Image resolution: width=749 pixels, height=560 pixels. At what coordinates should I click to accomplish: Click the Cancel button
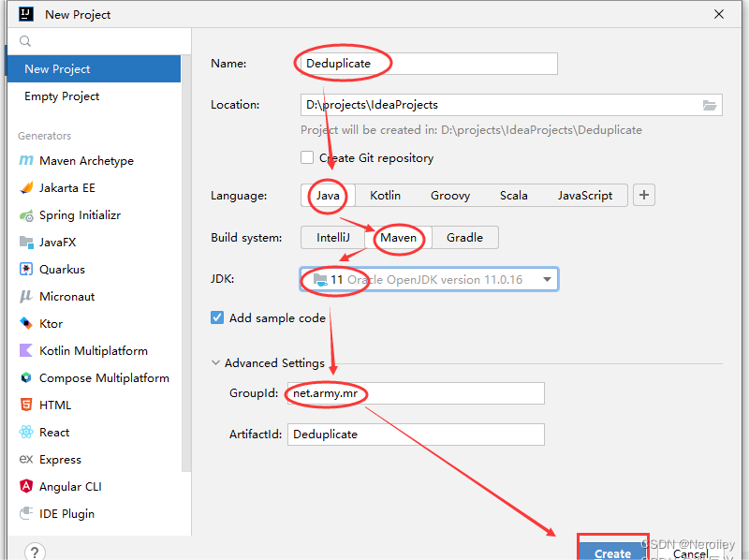point(690,553)
